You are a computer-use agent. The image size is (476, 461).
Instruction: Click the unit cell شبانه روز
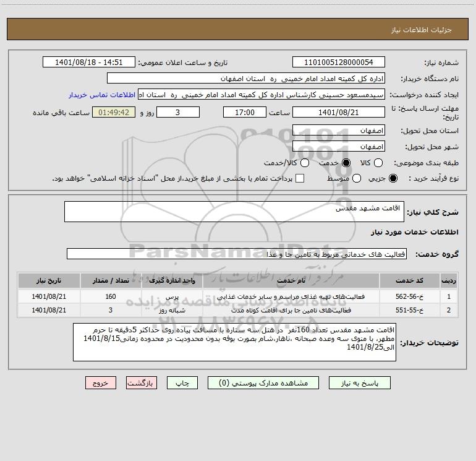pos(172,310)
